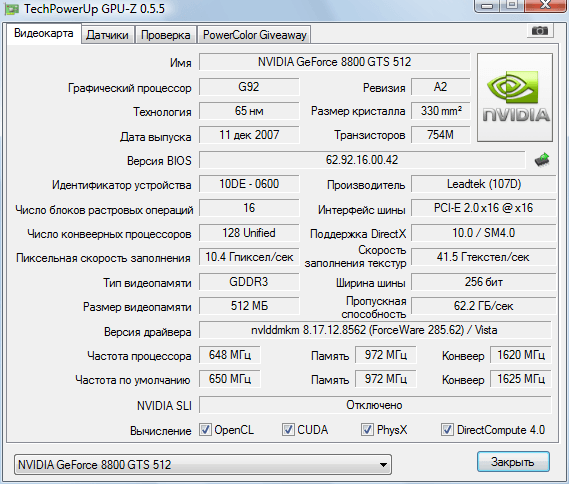Viewport: 569px width, 484px height.
Task: Click the Графический процессор label
Action: [x=130, y=88]
